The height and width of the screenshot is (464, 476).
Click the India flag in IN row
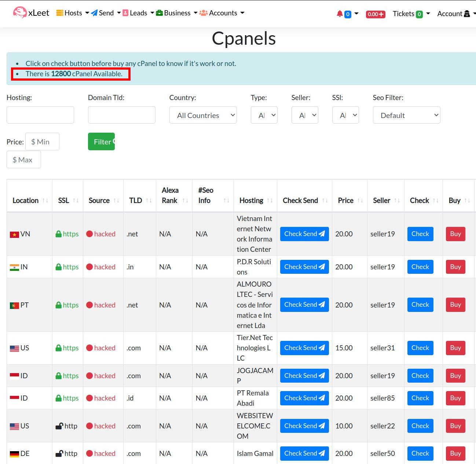(14, 267)
